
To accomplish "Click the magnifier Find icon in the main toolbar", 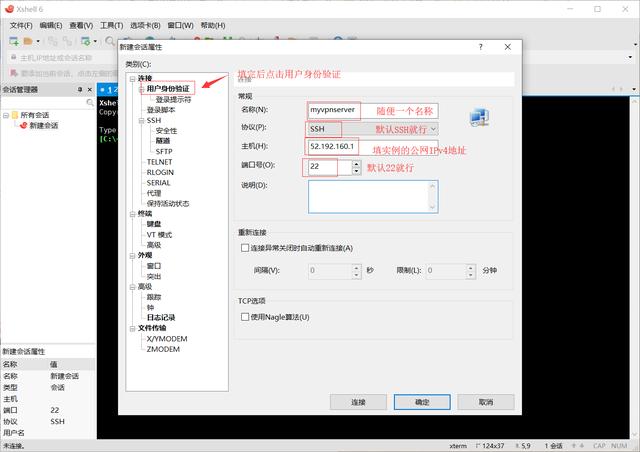I will coord(109,41).
